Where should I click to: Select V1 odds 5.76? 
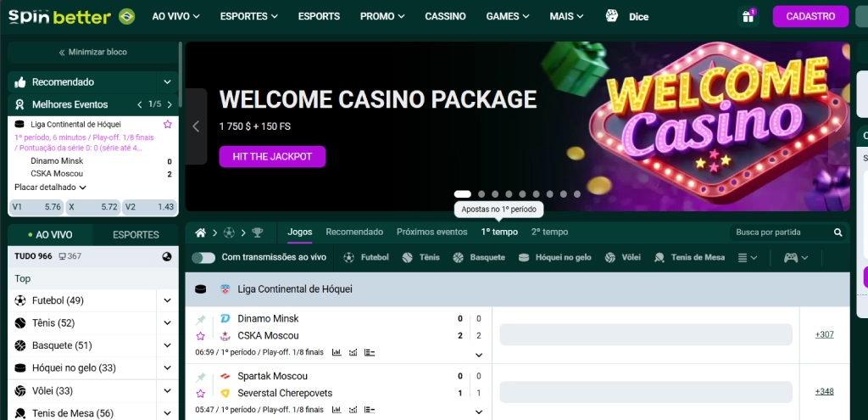coord(36,207)
